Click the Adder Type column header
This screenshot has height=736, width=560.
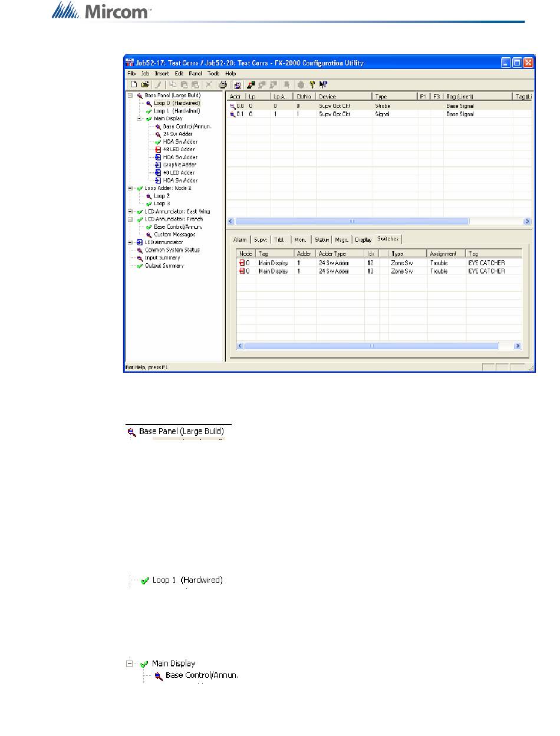coord(340,254)
